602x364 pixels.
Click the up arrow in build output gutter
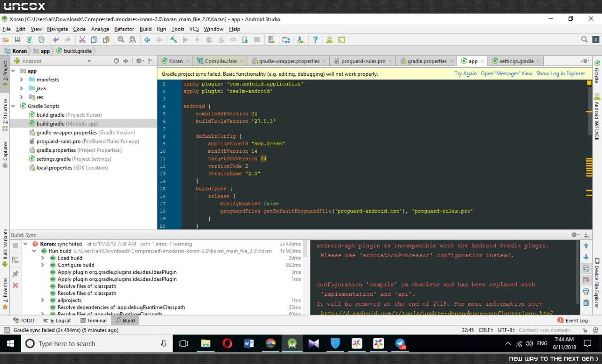[586, 246]
